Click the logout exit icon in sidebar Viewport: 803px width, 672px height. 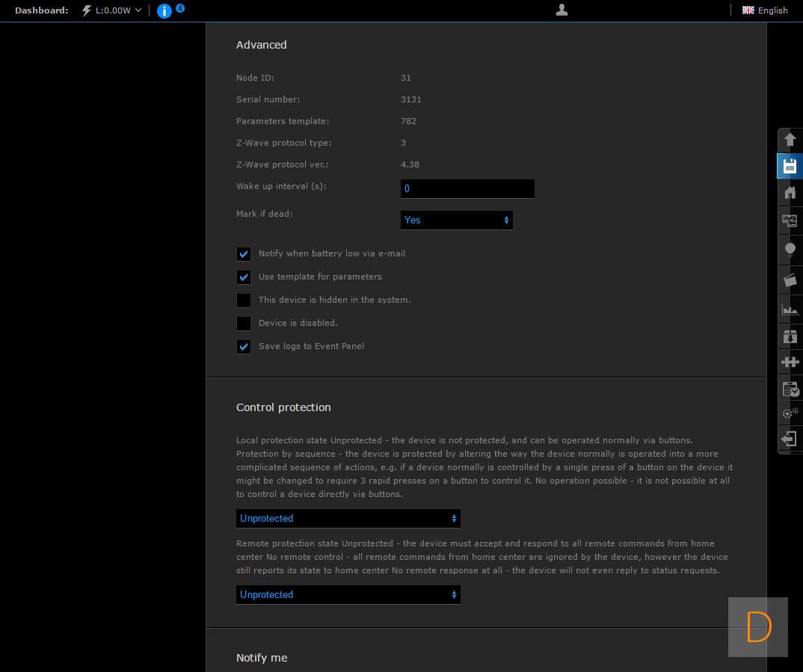[x=790, y=439]
